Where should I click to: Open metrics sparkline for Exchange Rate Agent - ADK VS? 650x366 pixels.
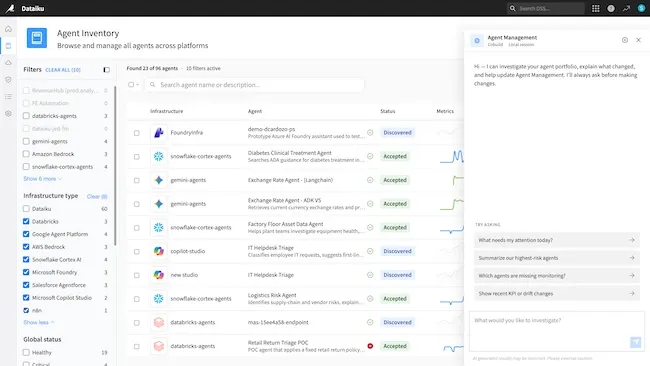pyautogui.click(x=452, y=204)
